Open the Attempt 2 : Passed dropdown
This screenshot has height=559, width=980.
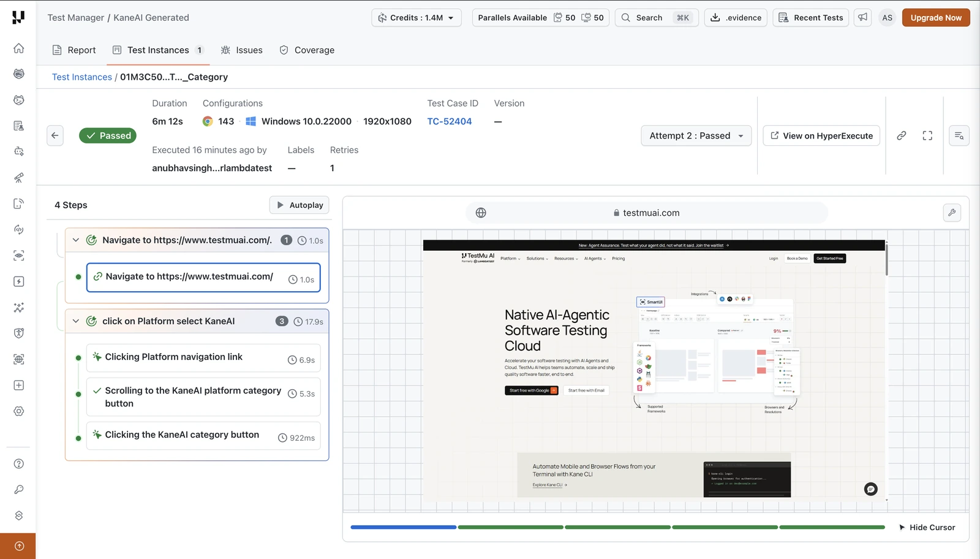696,135
